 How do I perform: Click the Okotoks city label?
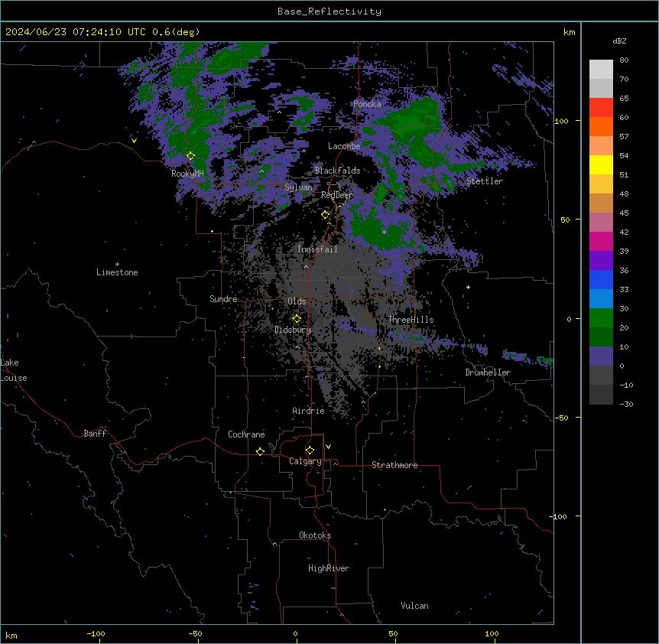coord(315,535)
